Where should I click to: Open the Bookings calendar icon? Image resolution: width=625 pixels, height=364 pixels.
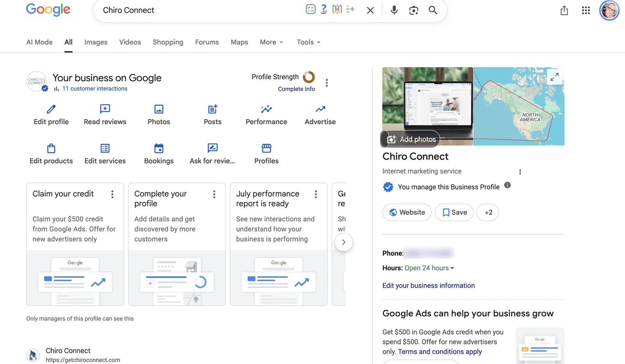point(159,148)
